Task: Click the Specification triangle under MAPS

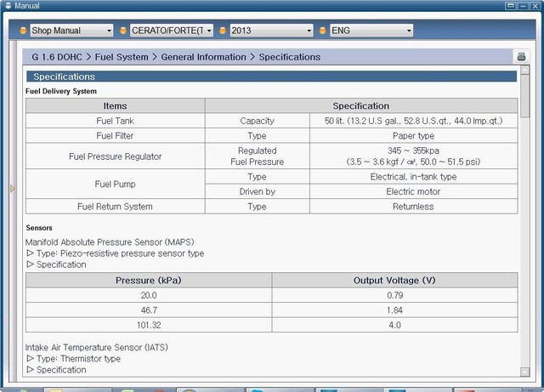Action: pyautogui.click(x=30, y=264)
